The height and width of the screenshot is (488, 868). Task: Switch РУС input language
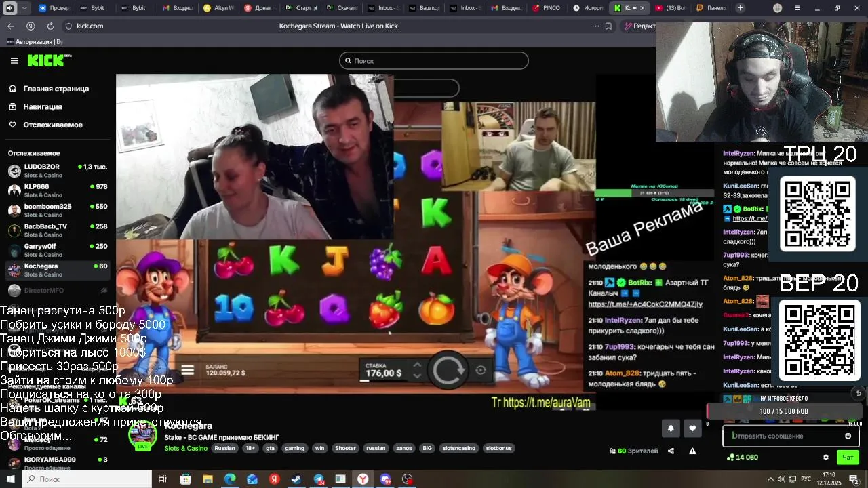(x=807, y=479)
